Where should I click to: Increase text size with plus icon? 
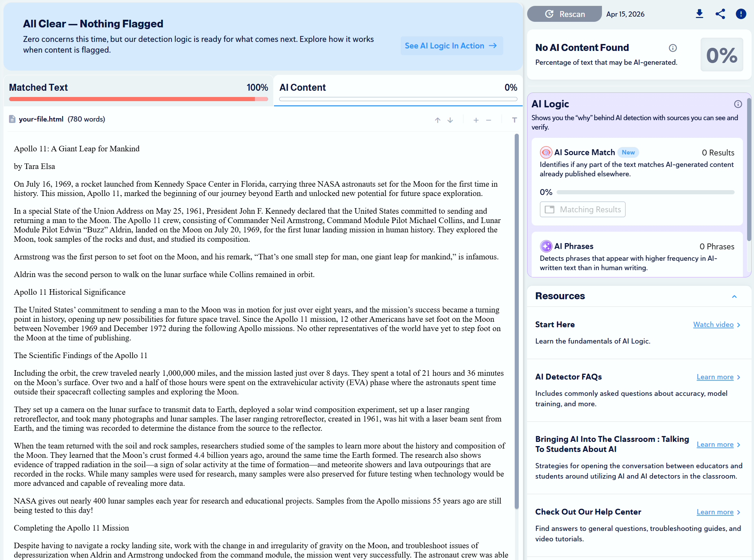click(476, 120)
